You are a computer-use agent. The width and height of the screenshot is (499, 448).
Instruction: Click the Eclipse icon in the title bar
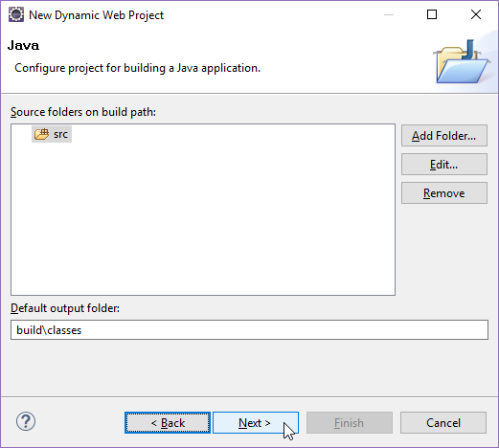coord(16,14)
